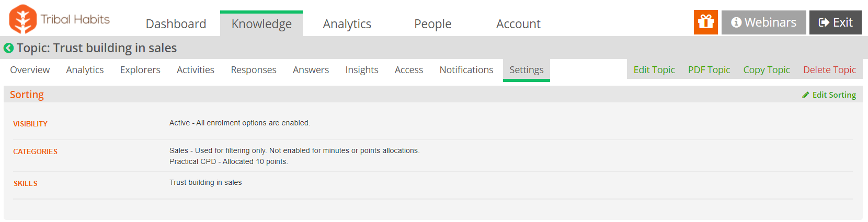This screenshot has height=222, width=868.
Task: View the Insights tab
Action: pyautogui.click(x=362, y=70)
